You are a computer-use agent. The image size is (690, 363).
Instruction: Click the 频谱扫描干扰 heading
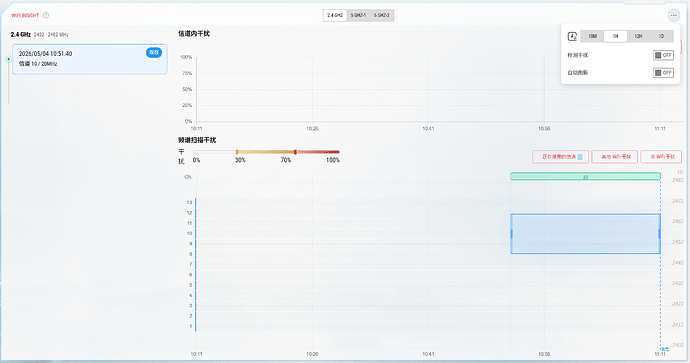click(x=197, y=140)
